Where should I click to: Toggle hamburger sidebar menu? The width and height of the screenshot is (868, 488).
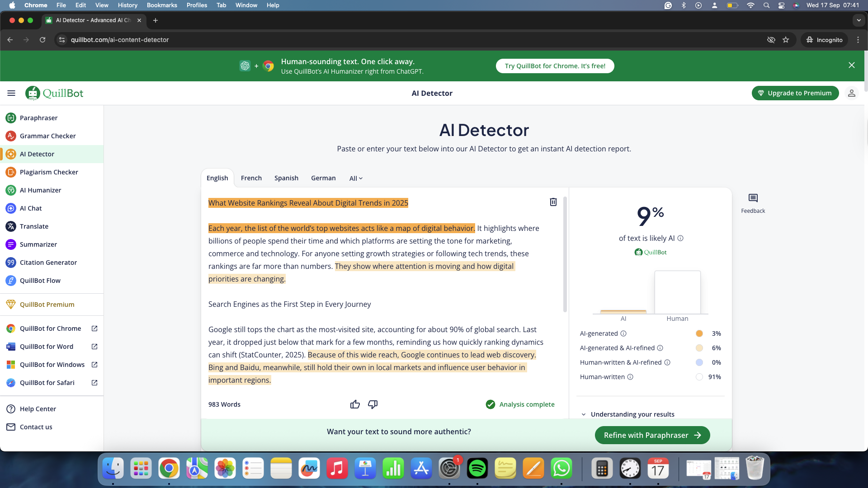coord(11,93)
